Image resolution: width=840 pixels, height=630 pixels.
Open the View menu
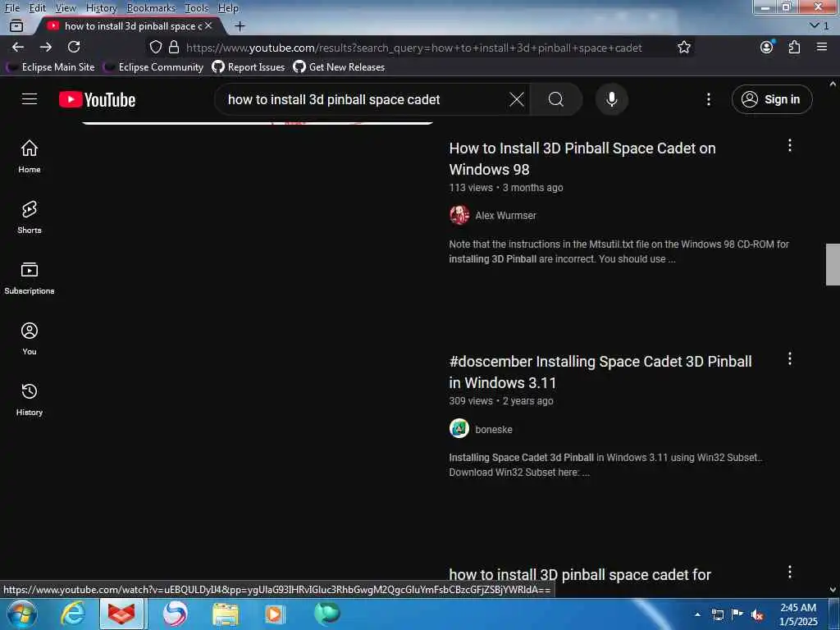[x=66, y=8]
